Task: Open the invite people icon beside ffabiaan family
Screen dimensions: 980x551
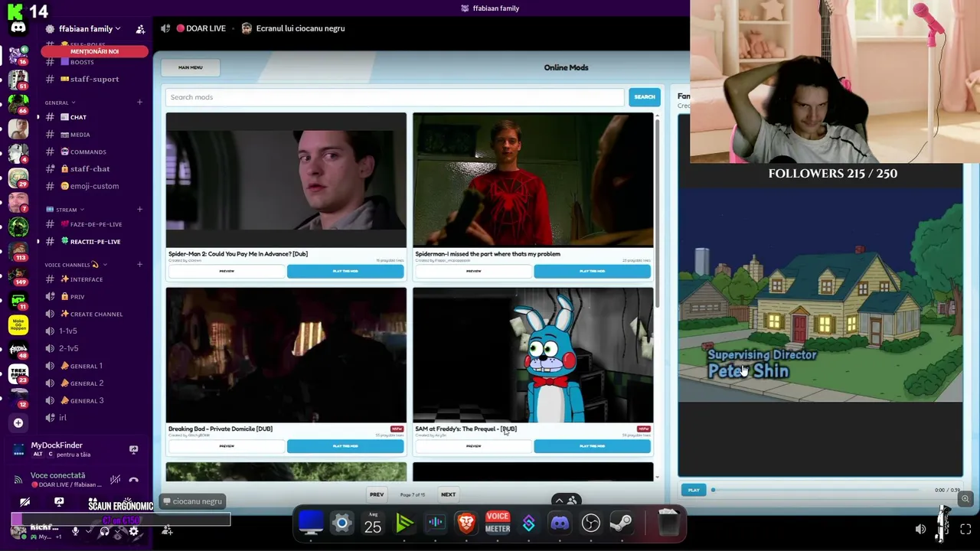Action: (x=140, y=29)
